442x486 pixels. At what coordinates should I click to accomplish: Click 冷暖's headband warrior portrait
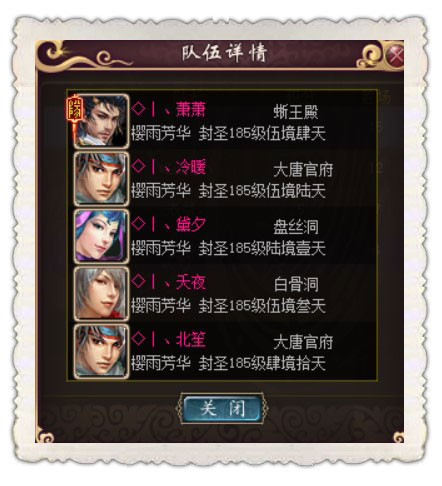101,179
